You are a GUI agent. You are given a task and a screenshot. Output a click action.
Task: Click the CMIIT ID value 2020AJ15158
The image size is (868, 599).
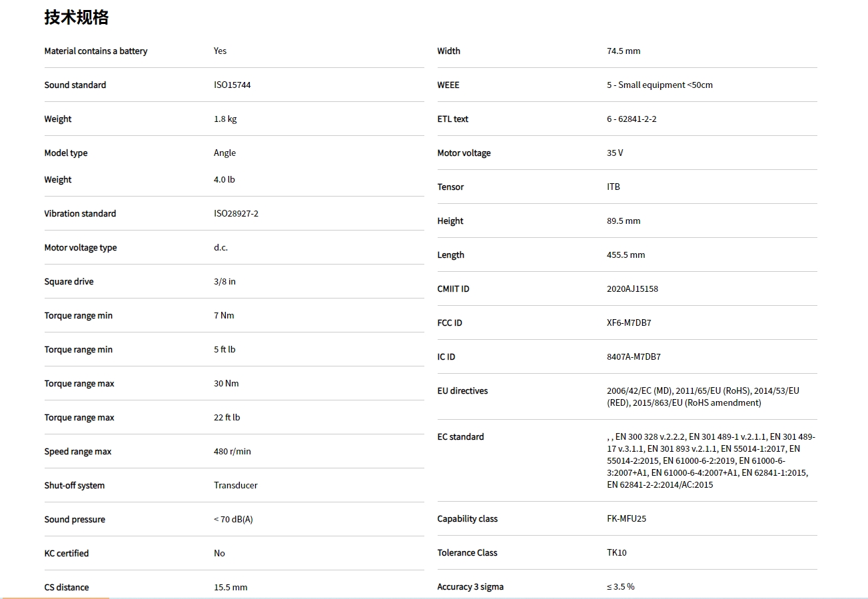(632, 289)
